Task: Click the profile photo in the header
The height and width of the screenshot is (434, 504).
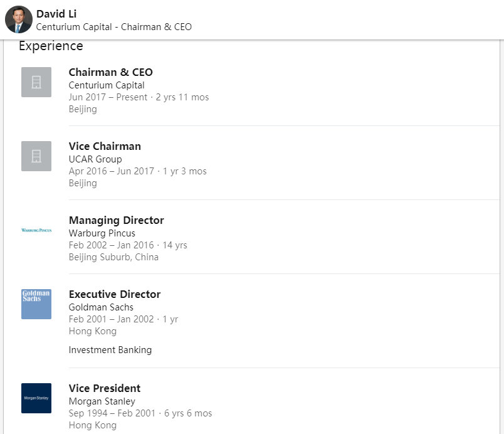Action: (x=19, y=19)
